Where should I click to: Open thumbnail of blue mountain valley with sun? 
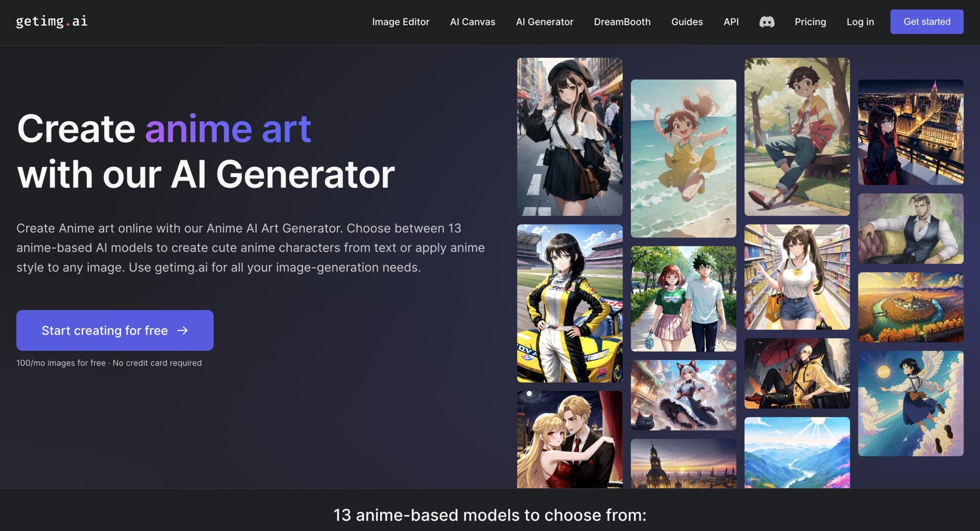coord(797,453)
